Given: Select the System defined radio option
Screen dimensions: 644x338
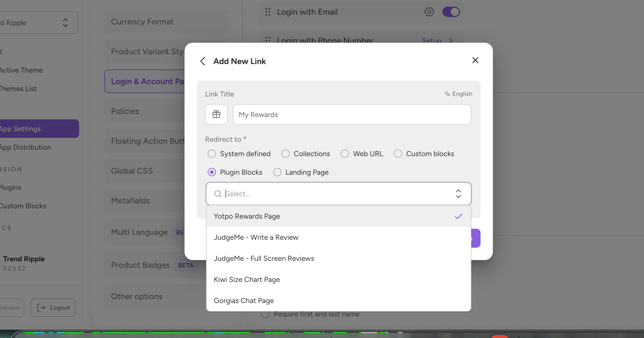Looking at the screenshot, I should tap(212, 154).
